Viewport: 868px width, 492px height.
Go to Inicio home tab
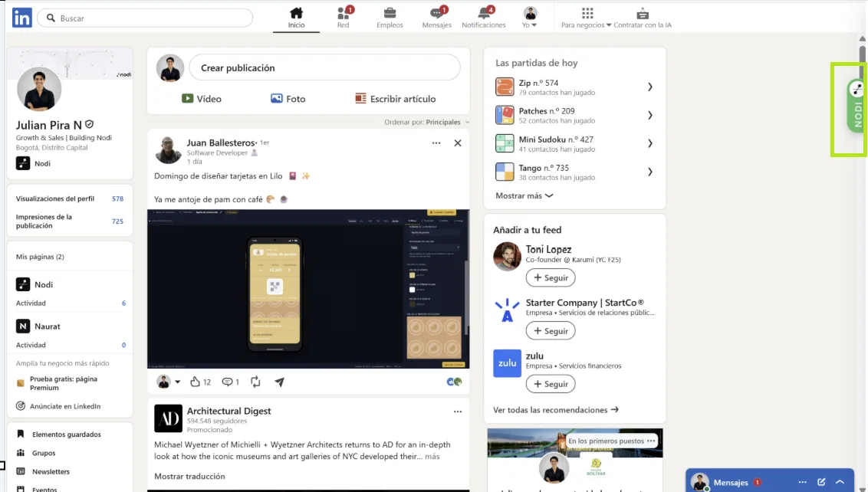coord(296,18)
